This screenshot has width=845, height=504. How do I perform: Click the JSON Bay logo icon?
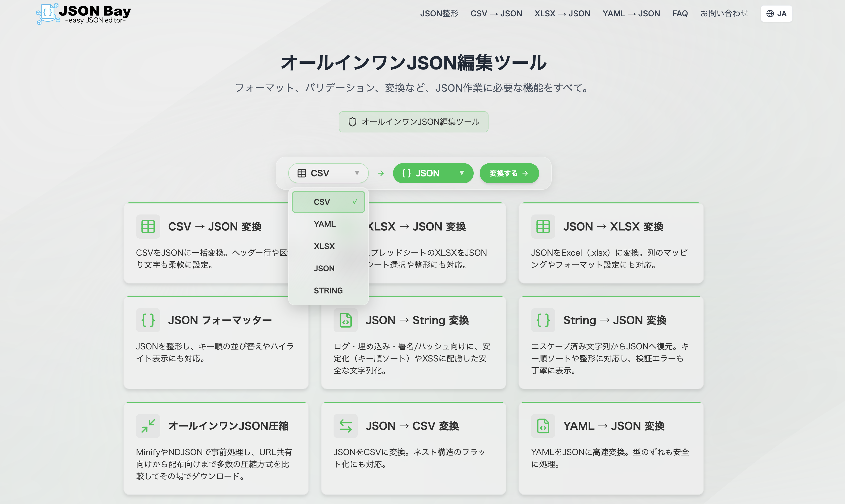click(48, 13)
